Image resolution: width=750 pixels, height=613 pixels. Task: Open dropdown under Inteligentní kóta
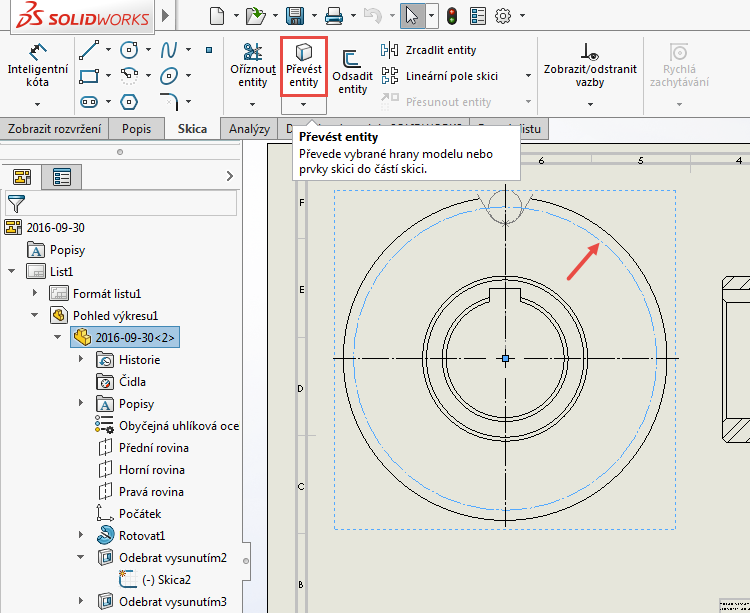(x=37, y=104)
